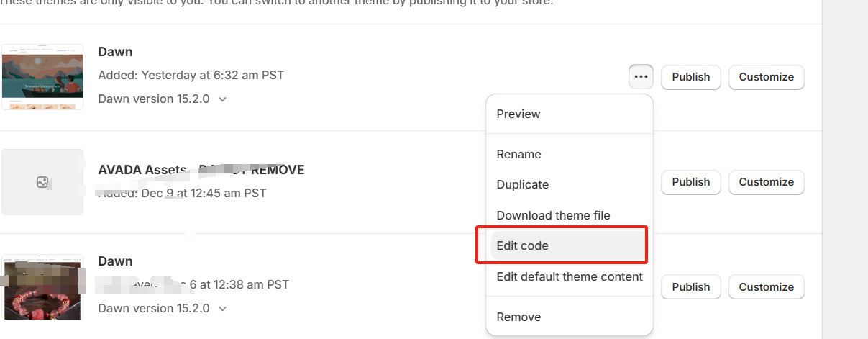This screenshot has width=868, height=339.
Task: Expand the first Dawn version 15.2.0 chevron
Action: click(222, 99)
